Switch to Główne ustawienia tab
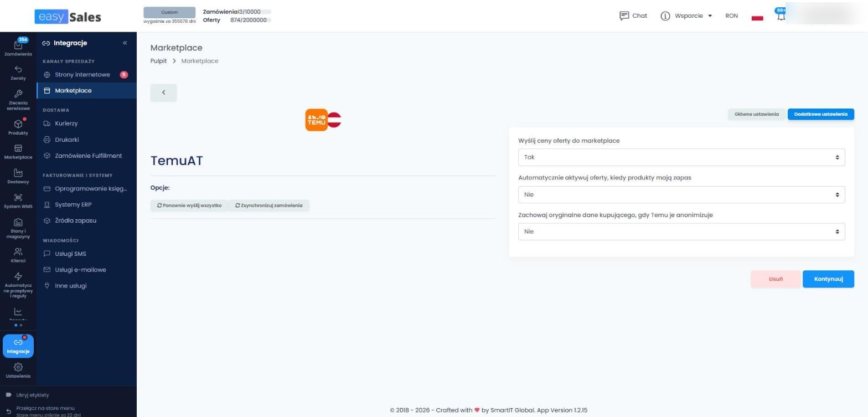 757,114
